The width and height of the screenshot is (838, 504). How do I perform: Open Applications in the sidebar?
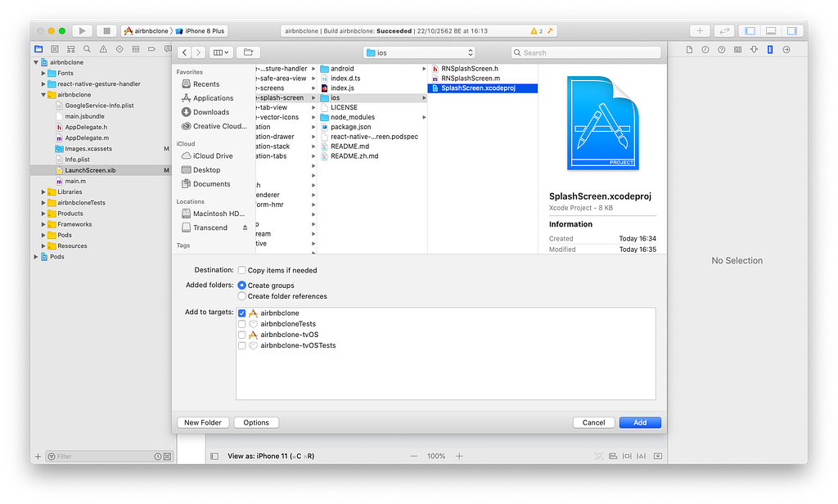point(213,98)
